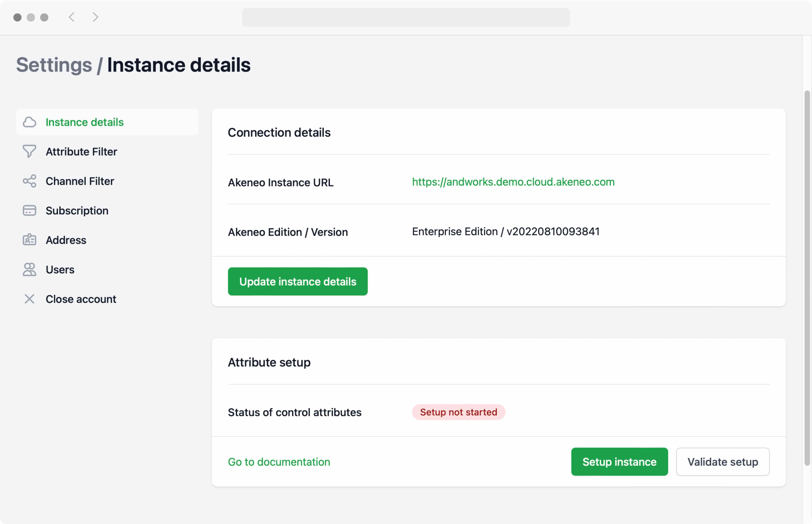This screenshot has height=524, width=812.
Task: Click the browser back navigation arrow
Action: pyautogui.click(x=72, y=17)
